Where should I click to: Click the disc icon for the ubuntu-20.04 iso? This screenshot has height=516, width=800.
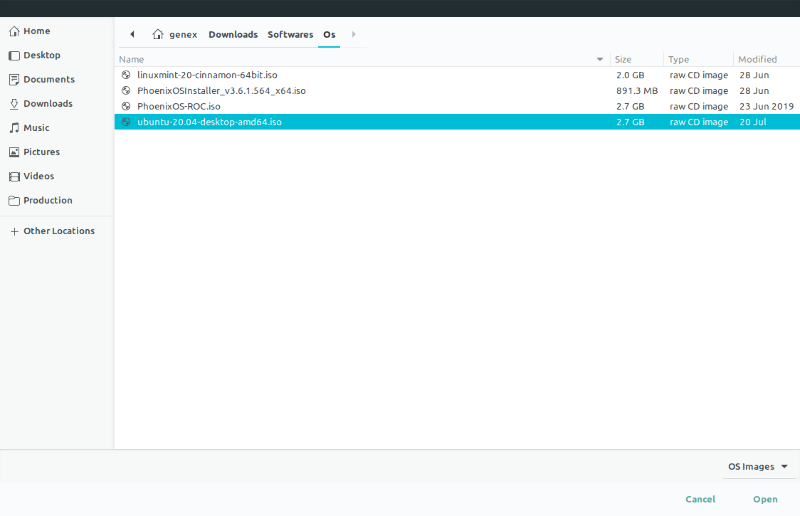pos(126,122)
